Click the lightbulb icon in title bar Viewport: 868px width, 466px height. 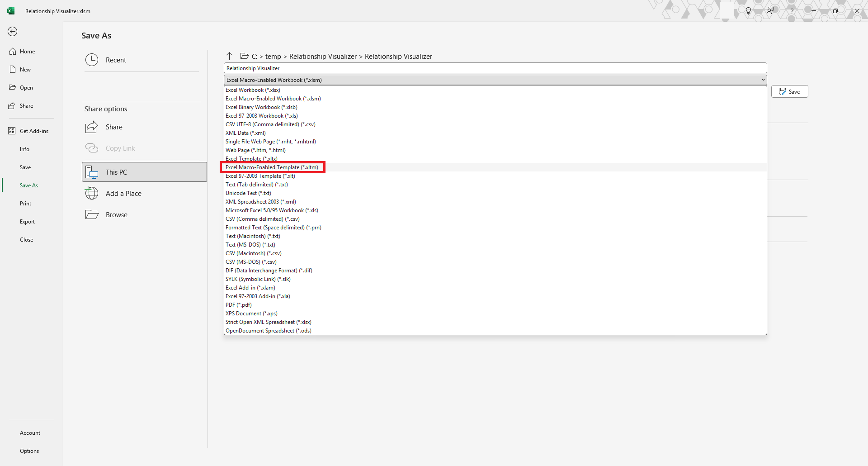[748, 11]
